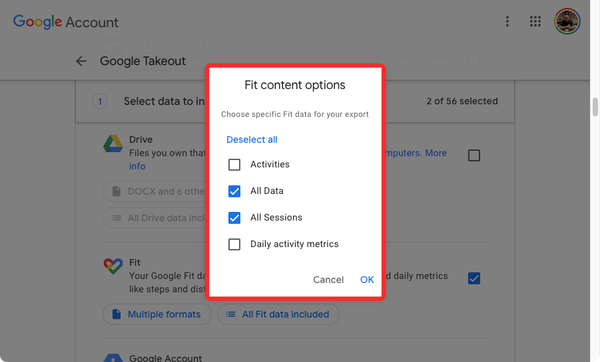Click the step 1 number circle
This screenshot has width=600, height=362.
tap(100, 101)
